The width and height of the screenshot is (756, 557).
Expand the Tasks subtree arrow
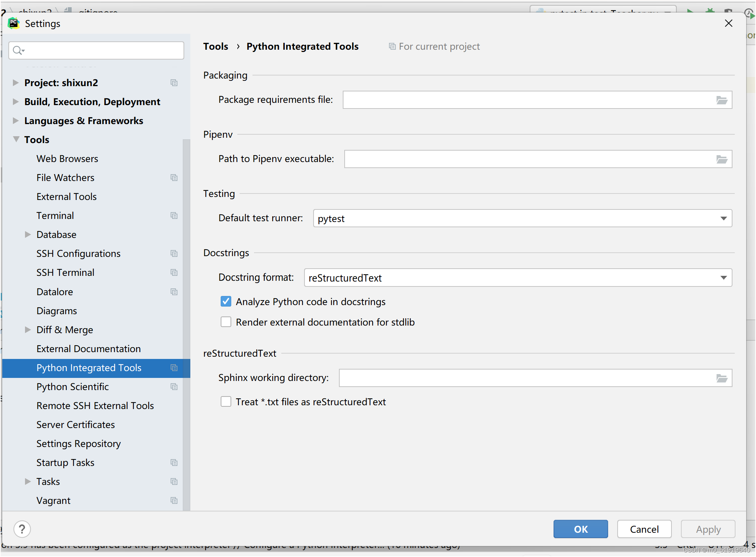pyautogui.click(x=28, y=481)
